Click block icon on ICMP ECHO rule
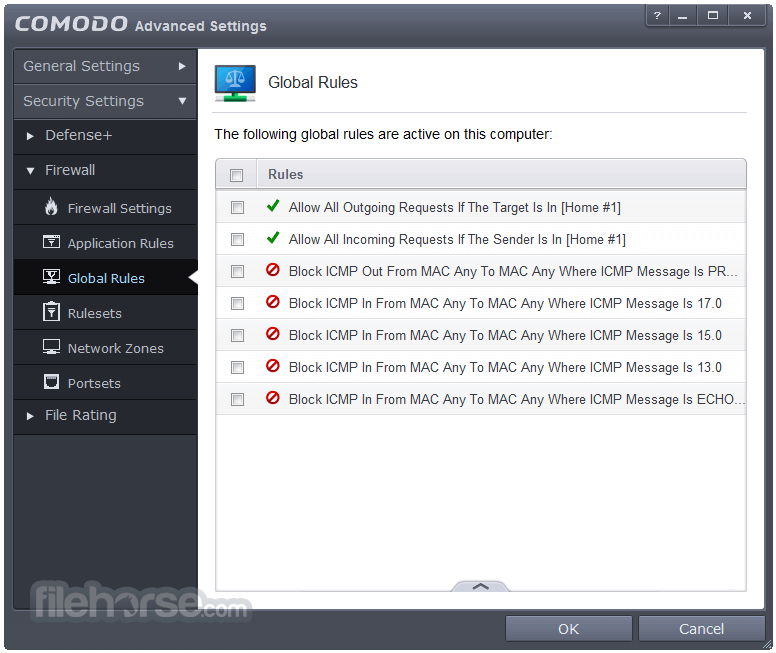 pos(273,398)
